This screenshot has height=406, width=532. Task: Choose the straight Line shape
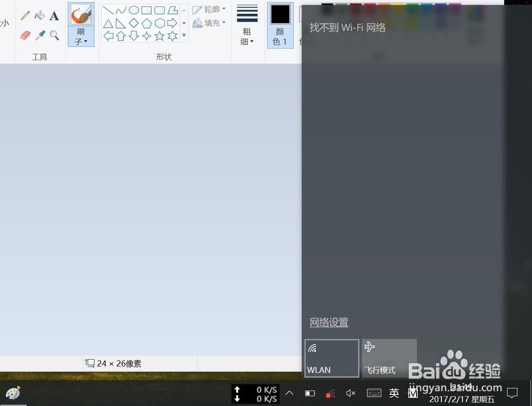tap(108, 10)
